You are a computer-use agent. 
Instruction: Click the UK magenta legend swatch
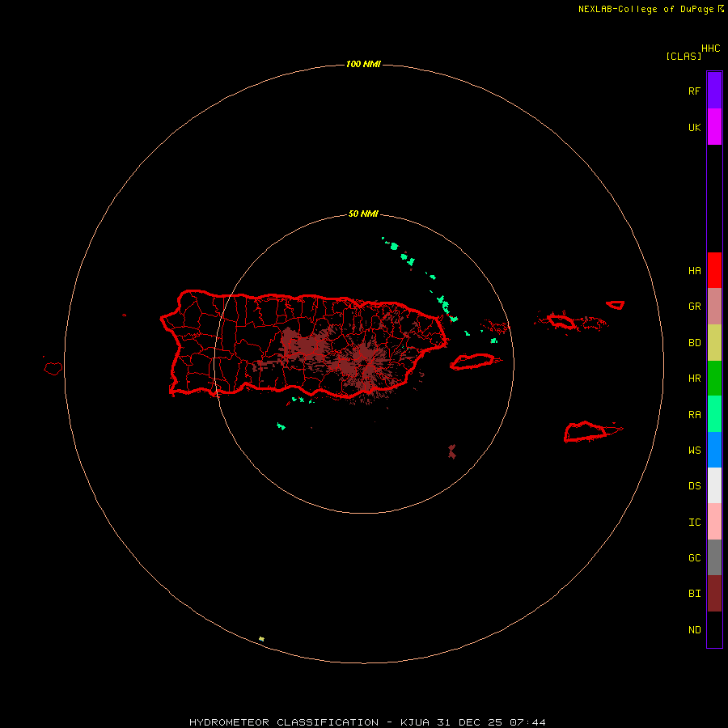[x=714, y=126]
